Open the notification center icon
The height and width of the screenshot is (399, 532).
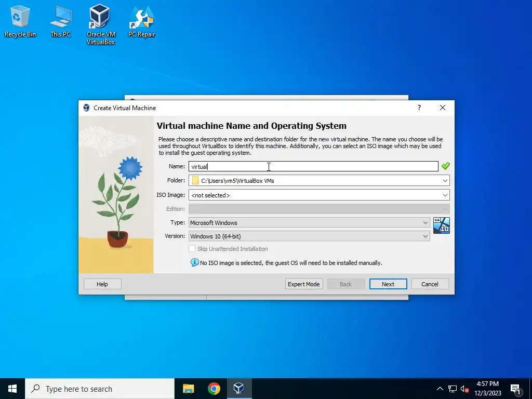pyautogui.click(x=515, y=389)
